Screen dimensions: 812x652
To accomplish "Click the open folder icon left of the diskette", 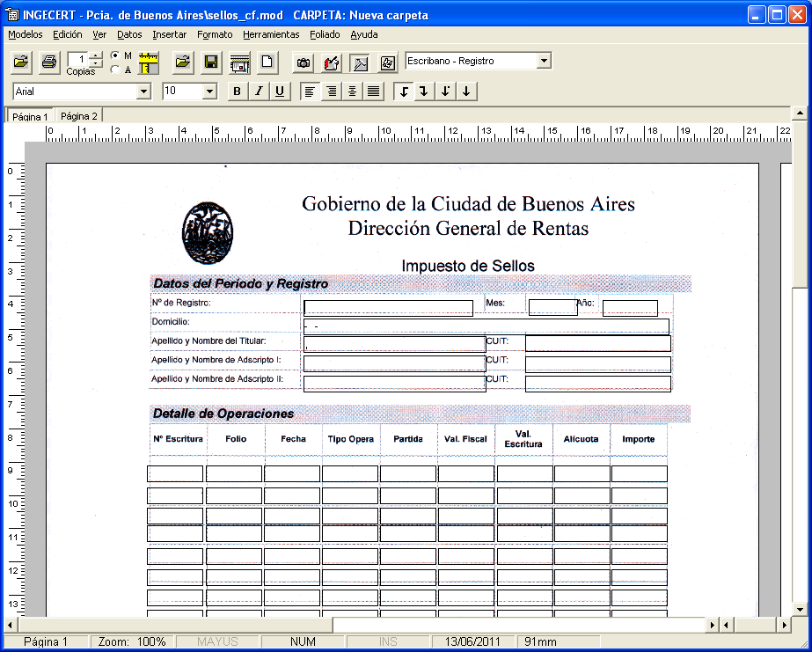I will click(182, 62).
